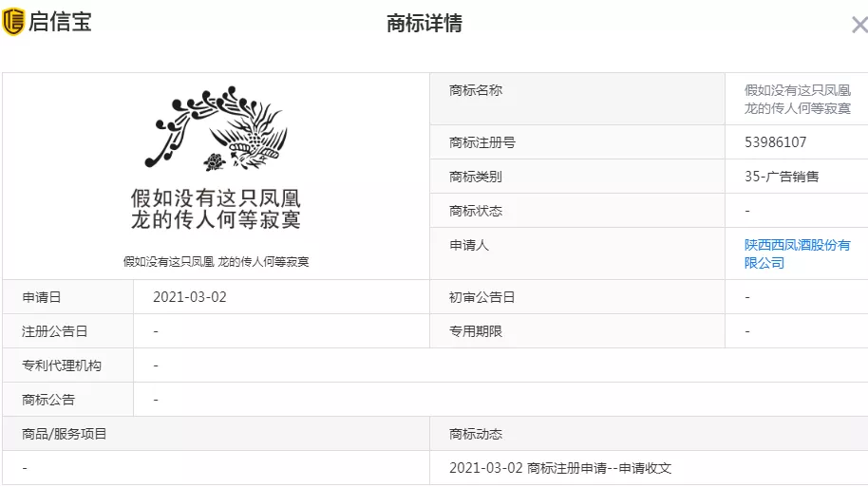Click the 初审公告日 label
Image resolution: width=868 pixels, height=487 pixels.
tap(482, 297)
